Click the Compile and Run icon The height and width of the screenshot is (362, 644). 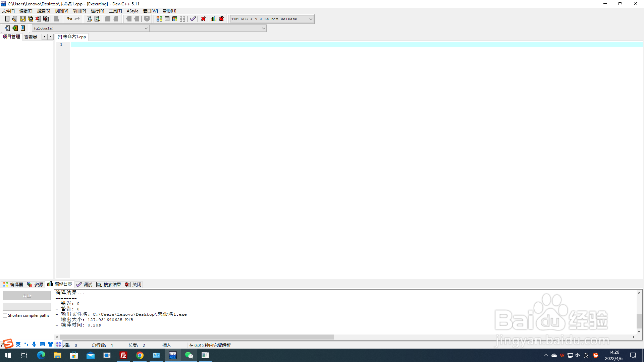click(175, 19)
